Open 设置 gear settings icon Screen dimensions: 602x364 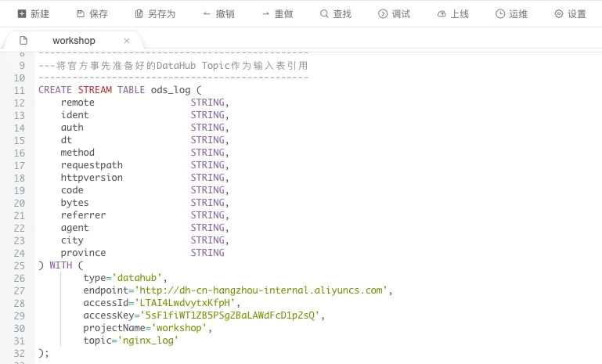pos(559,14)
